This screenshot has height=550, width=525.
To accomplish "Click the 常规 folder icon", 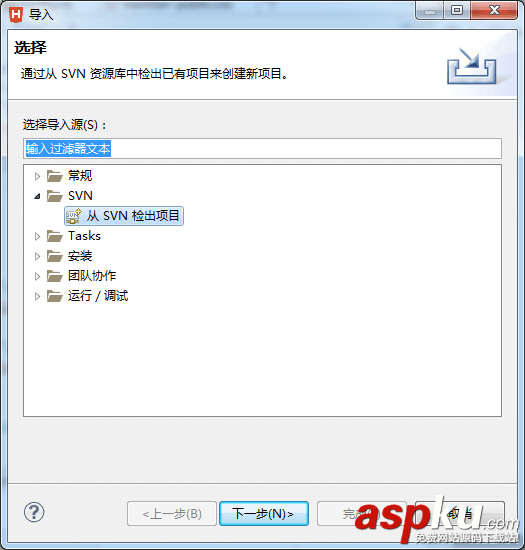I will pyautogui.click(x=55, y=176).
